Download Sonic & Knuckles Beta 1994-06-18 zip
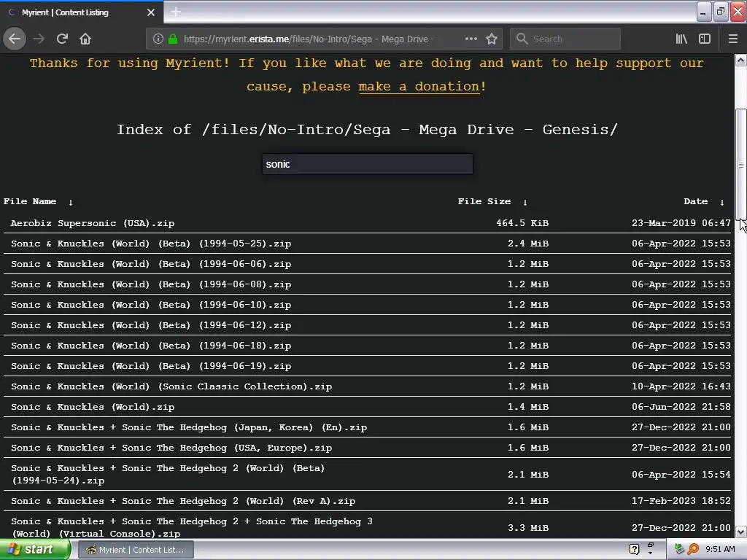 pos(151,346)
